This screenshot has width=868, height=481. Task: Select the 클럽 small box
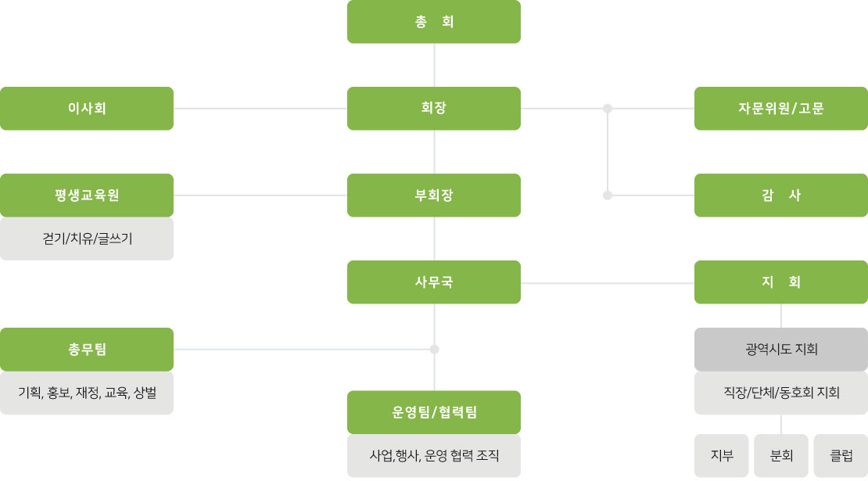point(841,455)
